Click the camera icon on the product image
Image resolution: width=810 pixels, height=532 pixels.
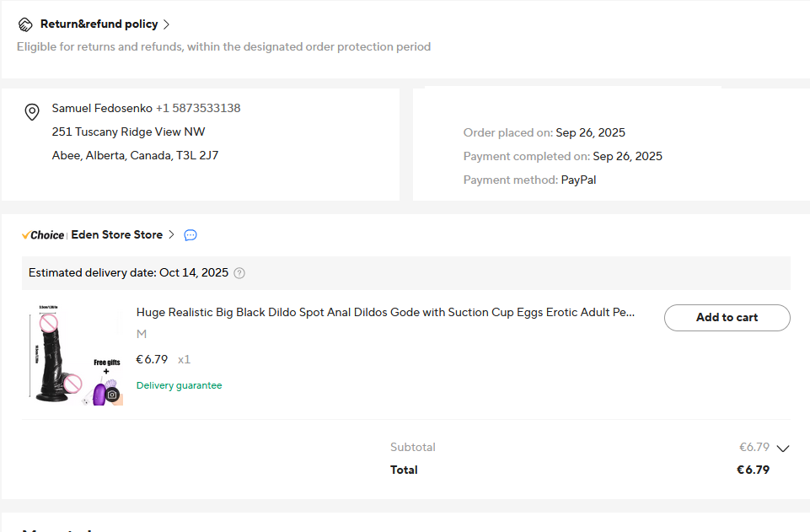coord(112,394)
